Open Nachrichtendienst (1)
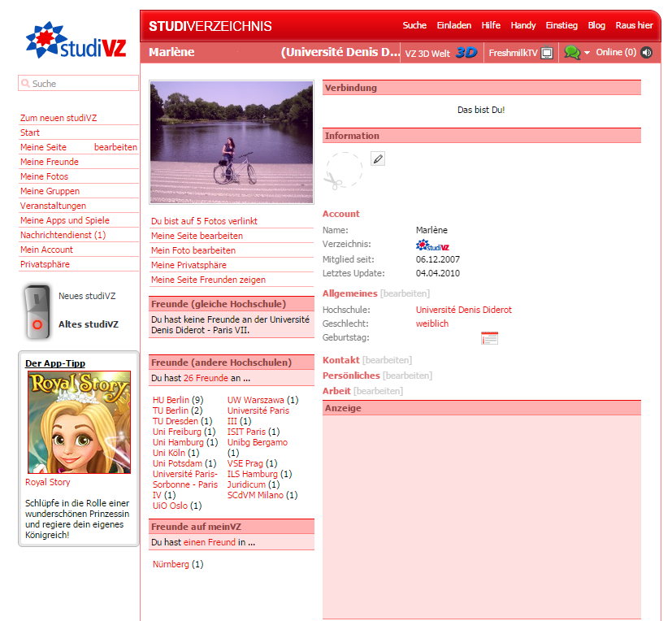Image resolution: width=672 pixels, height=621 pixels. point(63,235)
